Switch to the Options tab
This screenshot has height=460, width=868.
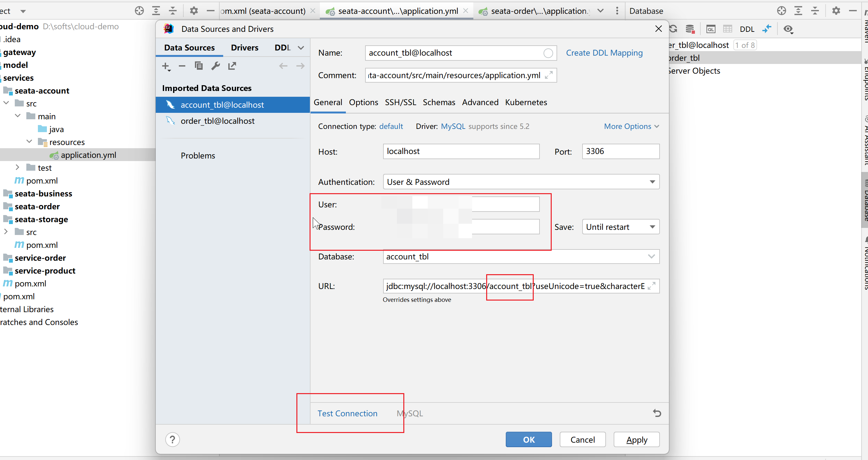363,102
